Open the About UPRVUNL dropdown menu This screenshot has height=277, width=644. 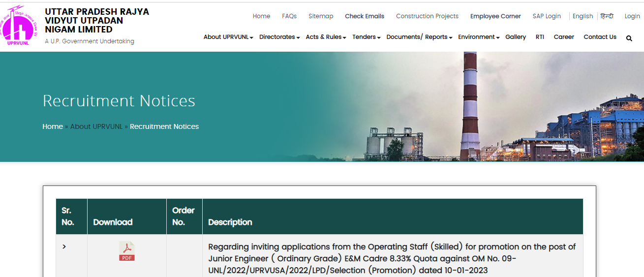[228, 37]
